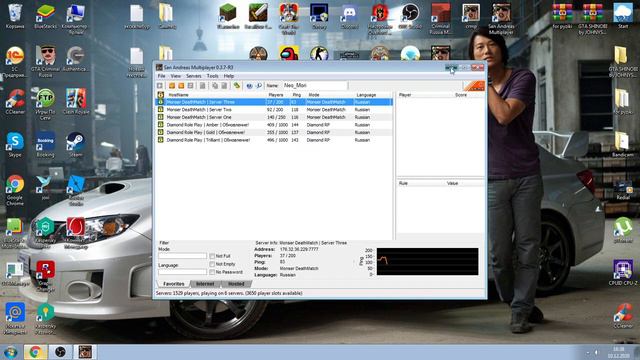Viewport: 640px width, 360px height.
Task: Click the Connect icon at toolbar start
Action: coord(160,86)
